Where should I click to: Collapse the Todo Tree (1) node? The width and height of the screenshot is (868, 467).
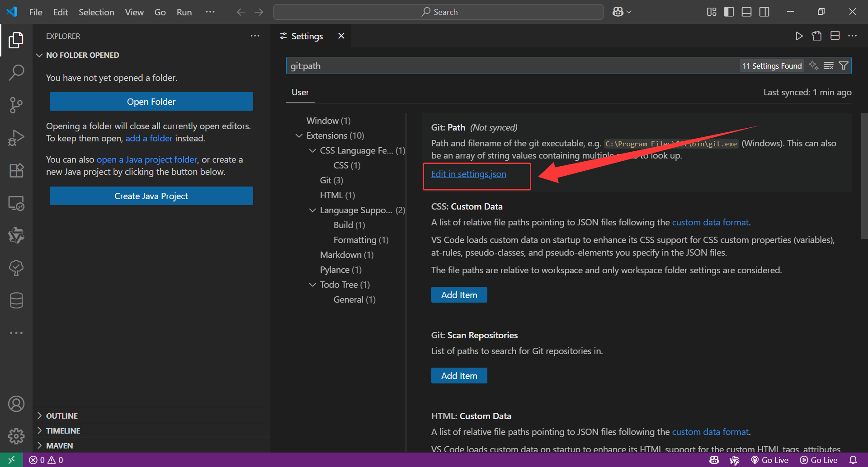pyautogui.click(x=312, y=285)
